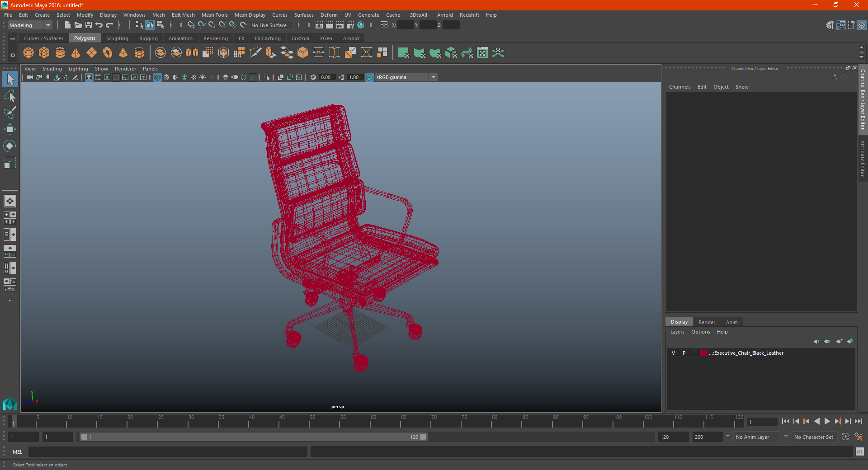Open the viewport Shading menu
This screenshot has height=470, width=868.
52,69
